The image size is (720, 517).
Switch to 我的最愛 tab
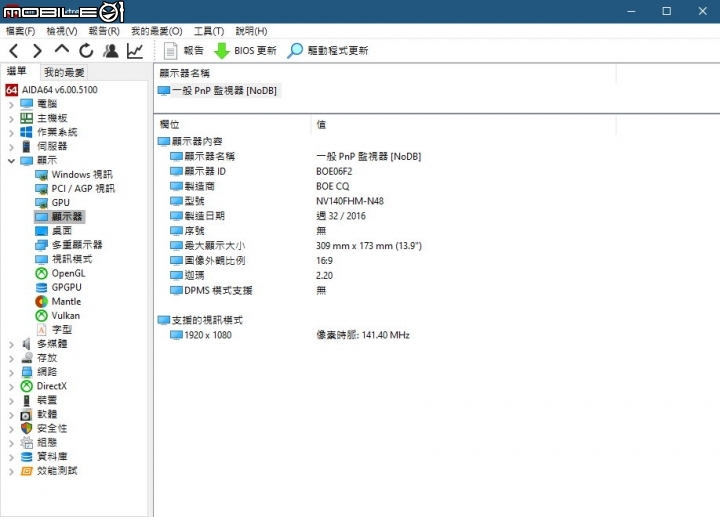coord(64,72)
